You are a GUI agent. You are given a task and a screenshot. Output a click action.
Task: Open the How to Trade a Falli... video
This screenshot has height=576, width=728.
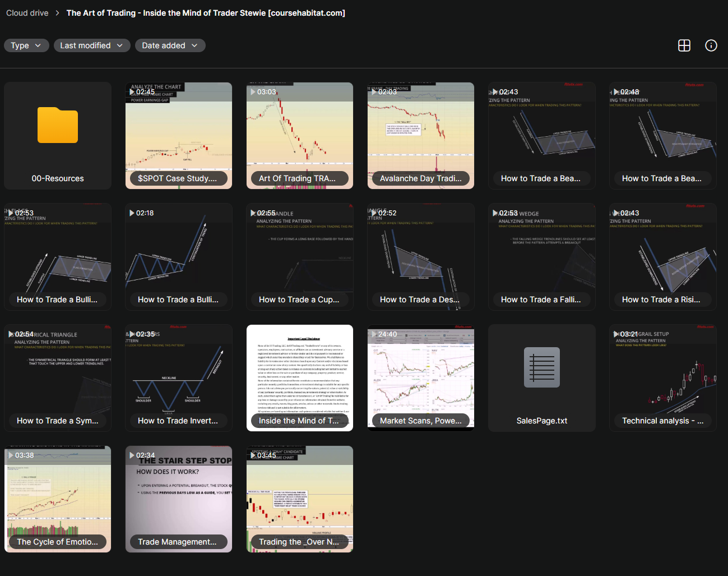pyautogui.click(x=542, y=257)
